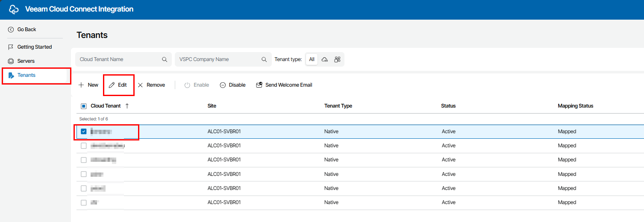Click the Servers stack icon
644x222 pixels.
pyautogui.click(x=11, y=61)
